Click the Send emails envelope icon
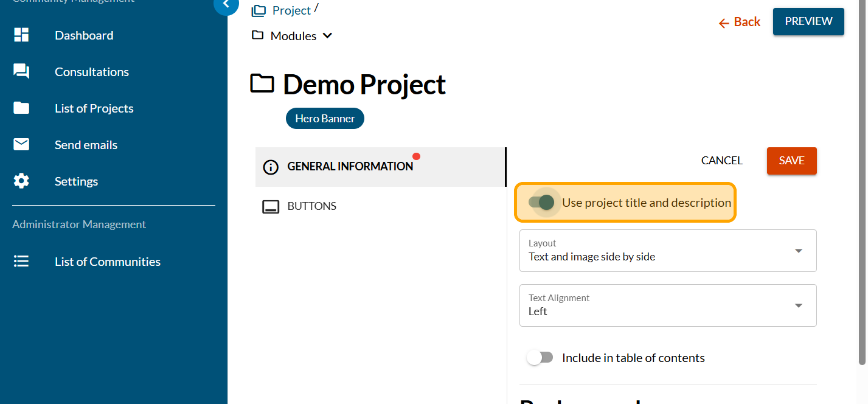This screenshot has height=404, width=868. 21,145
